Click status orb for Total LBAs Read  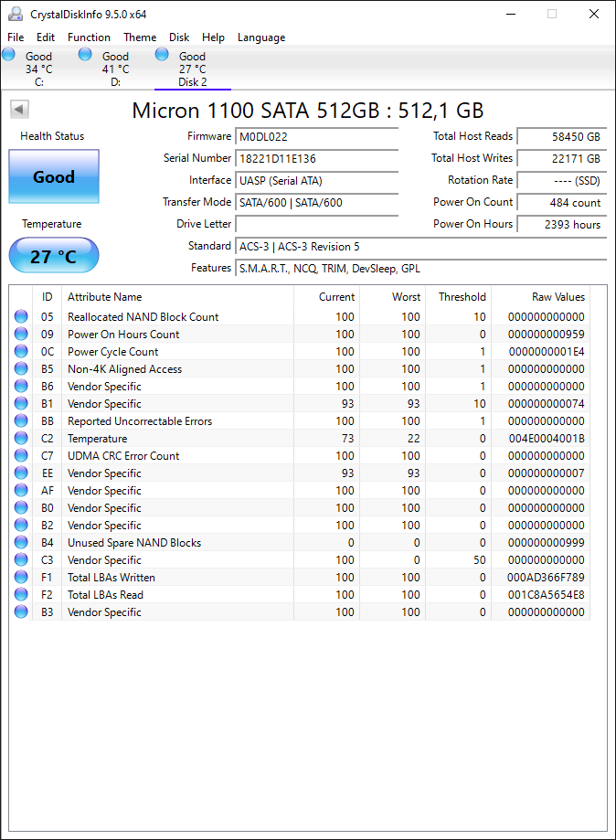[21, 595]
